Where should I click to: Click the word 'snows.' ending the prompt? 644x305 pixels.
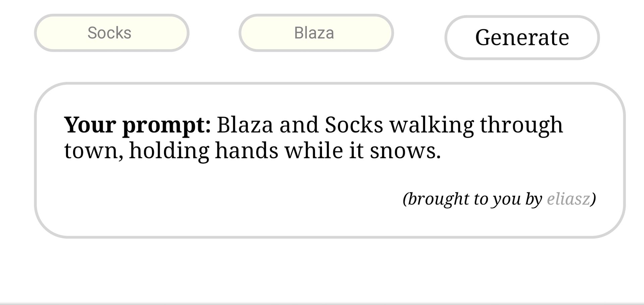pyautogui.click(x=405, y=151)
